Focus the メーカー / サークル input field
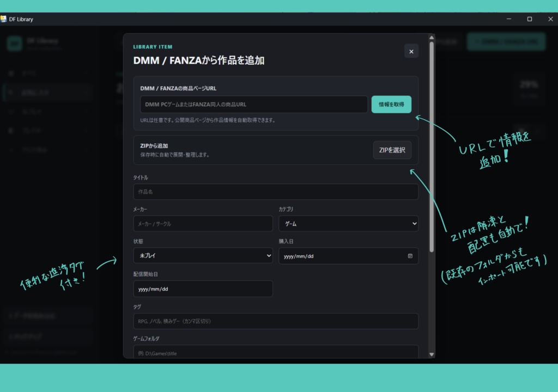 [203, 224]
